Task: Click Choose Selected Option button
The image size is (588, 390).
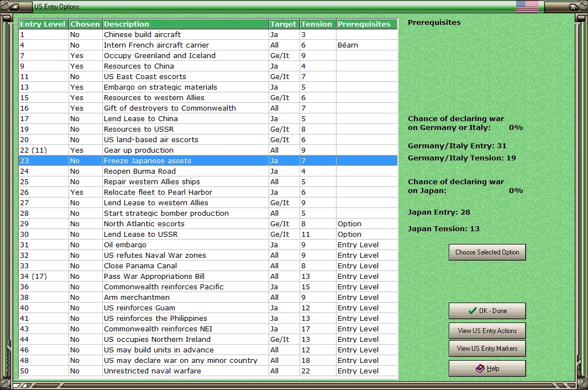Action: 487,252
